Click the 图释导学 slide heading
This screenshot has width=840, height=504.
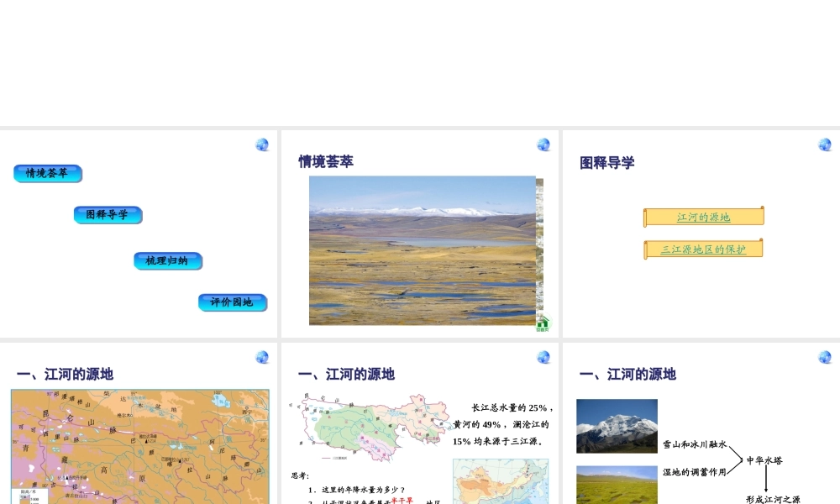607,163
